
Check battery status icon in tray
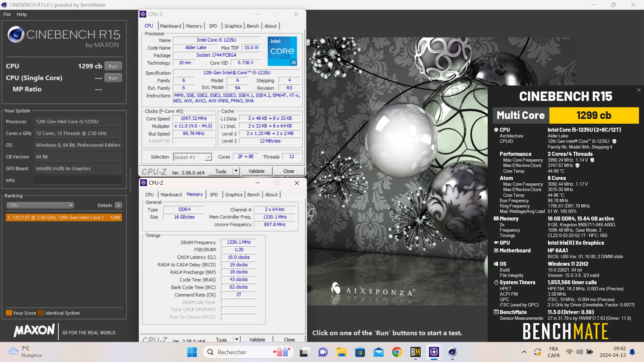point(589,352)
